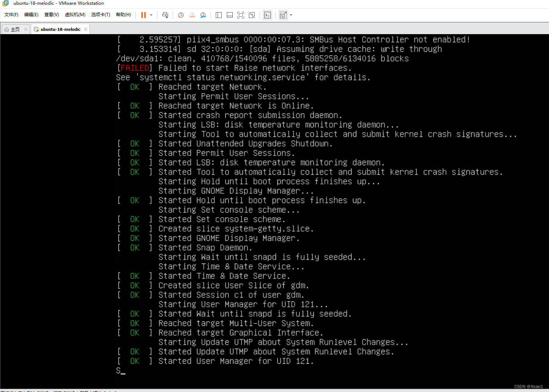Click the console cursor prompt at the bottom

121,371
